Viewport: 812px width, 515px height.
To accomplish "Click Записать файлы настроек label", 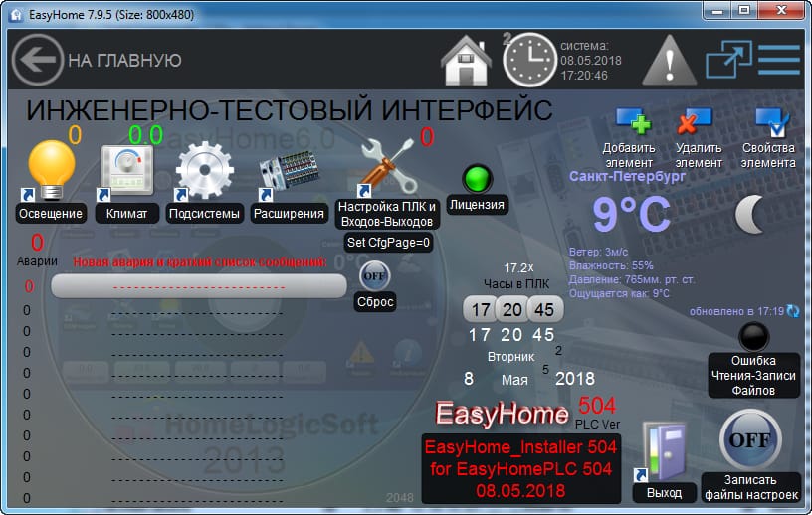I will pos(751,487).
